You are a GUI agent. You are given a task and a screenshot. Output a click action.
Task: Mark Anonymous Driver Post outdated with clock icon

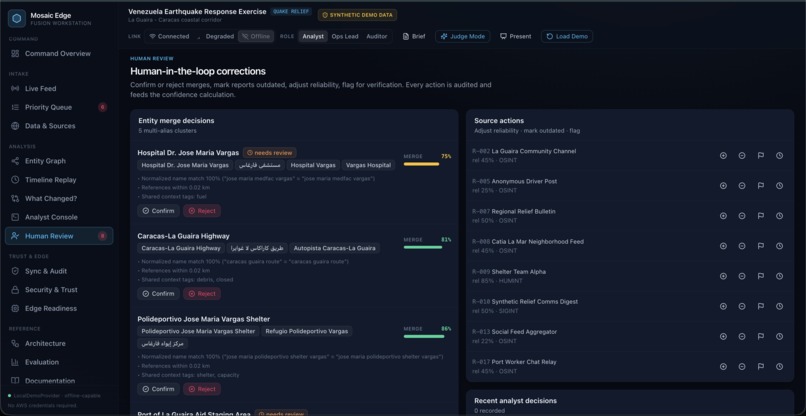tap(779, 186)
